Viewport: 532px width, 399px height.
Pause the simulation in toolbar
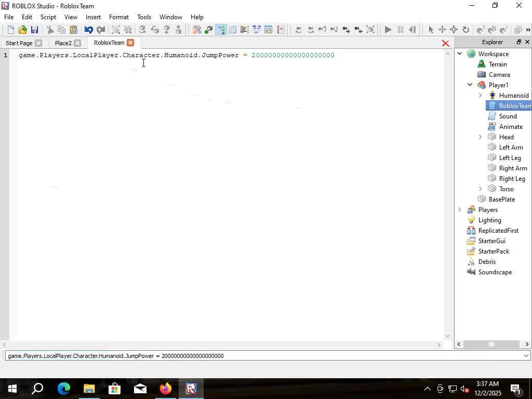coord(401,30)
